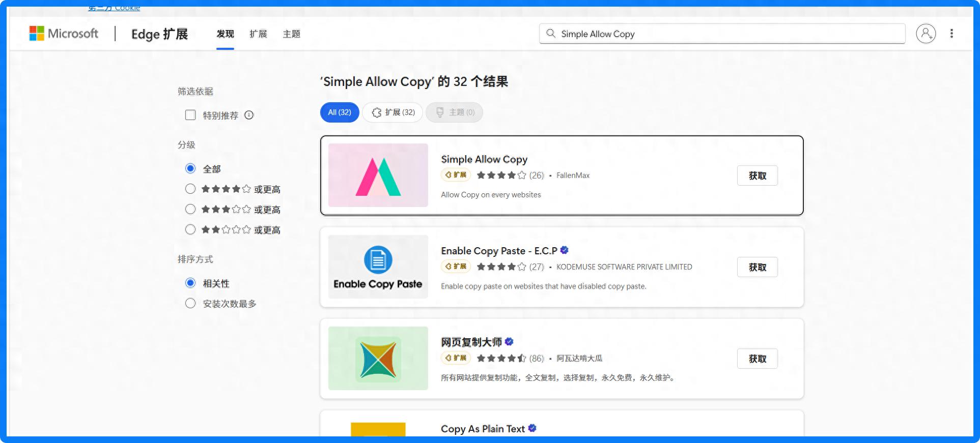Enable the 特别推荐 checkbox
Image resolution: width=980 pixels, height=443 pixels.
click(x=190, y=115)
